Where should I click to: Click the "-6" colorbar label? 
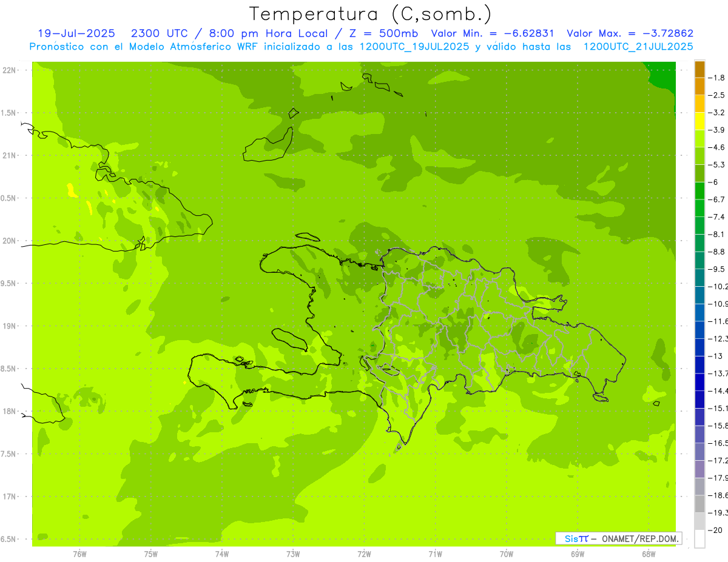click(713, 182)
